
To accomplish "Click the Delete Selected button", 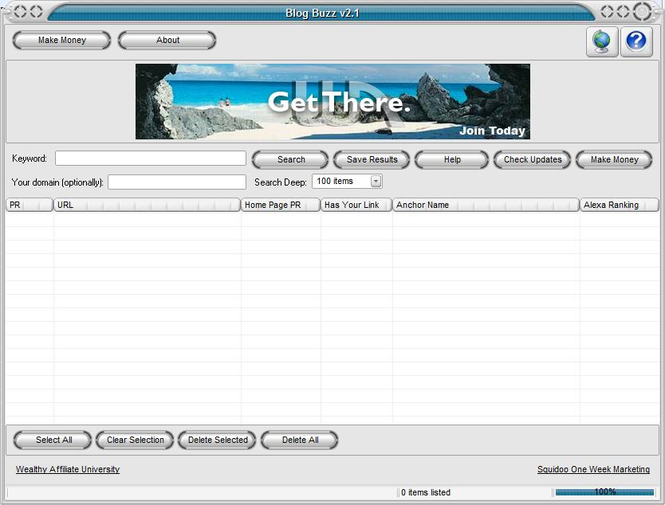I will 217,440.
